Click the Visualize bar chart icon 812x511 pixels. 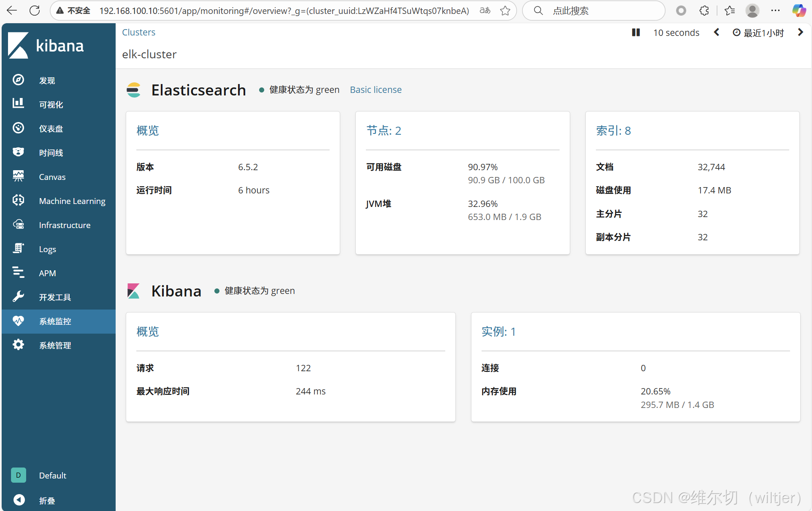[18, 103]
